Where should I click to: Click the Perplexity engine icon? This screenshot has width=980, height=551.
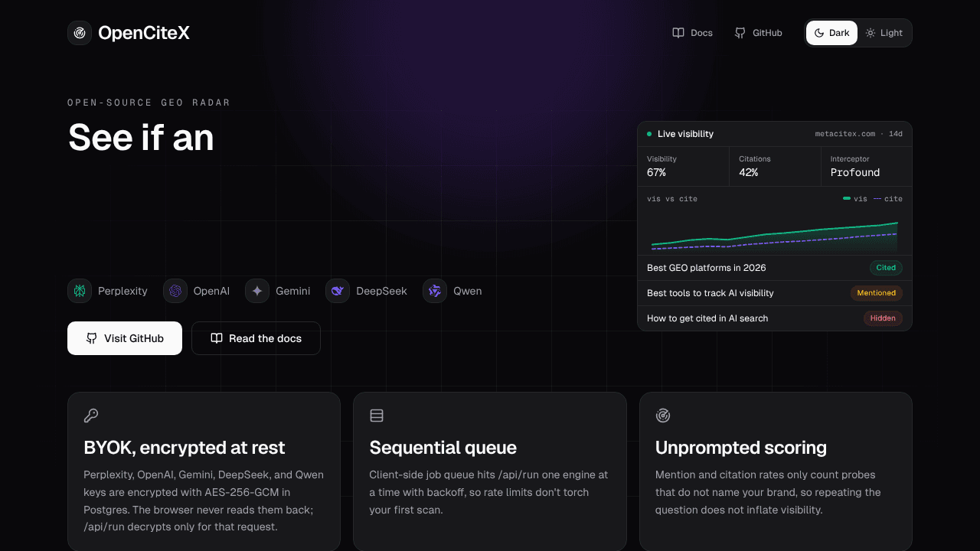tap(80, 291)
